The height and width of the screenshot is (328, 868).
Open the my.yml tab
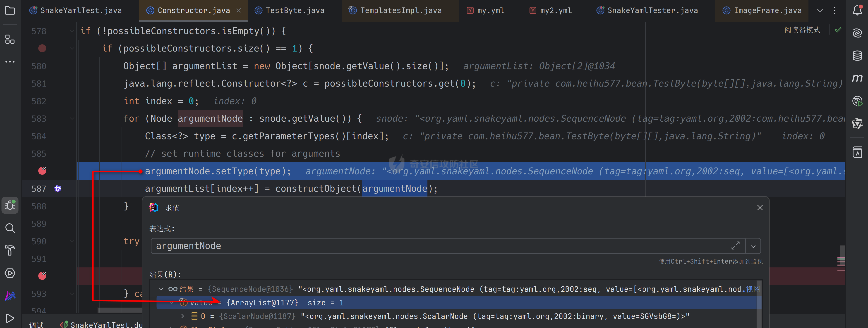coord(486,10)
